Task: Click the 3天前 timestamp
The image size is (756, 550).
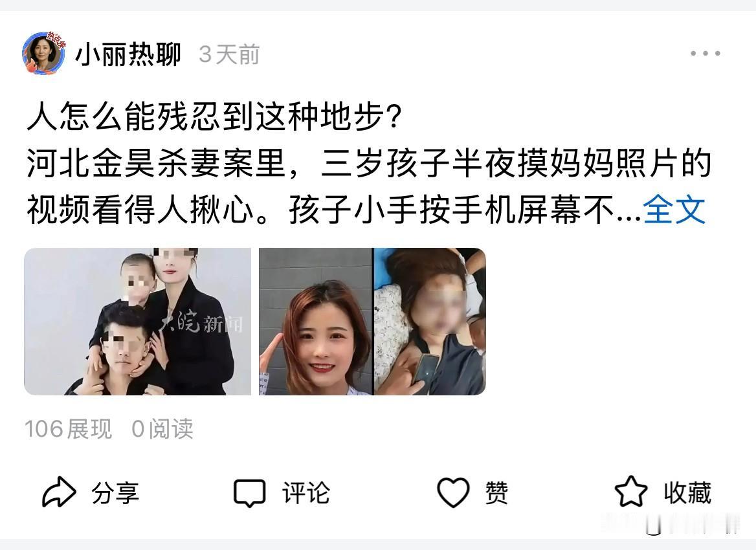Action: coord(229,54)
